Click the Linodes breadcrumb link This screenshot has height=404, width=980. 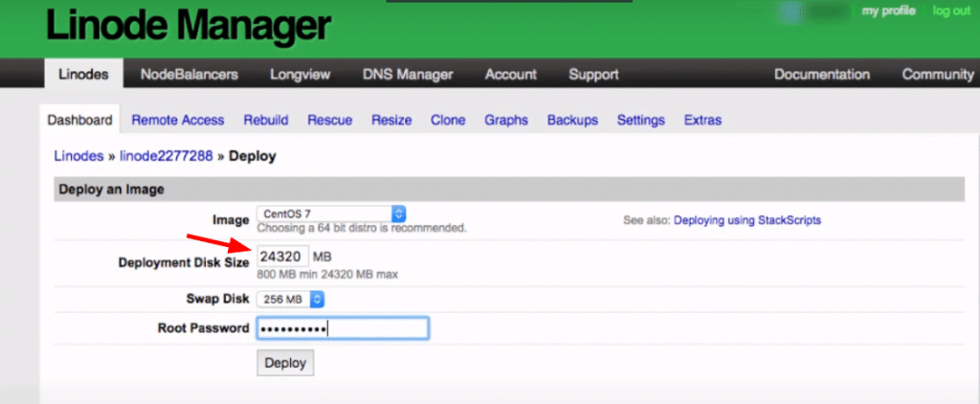[x=78, y=156]
